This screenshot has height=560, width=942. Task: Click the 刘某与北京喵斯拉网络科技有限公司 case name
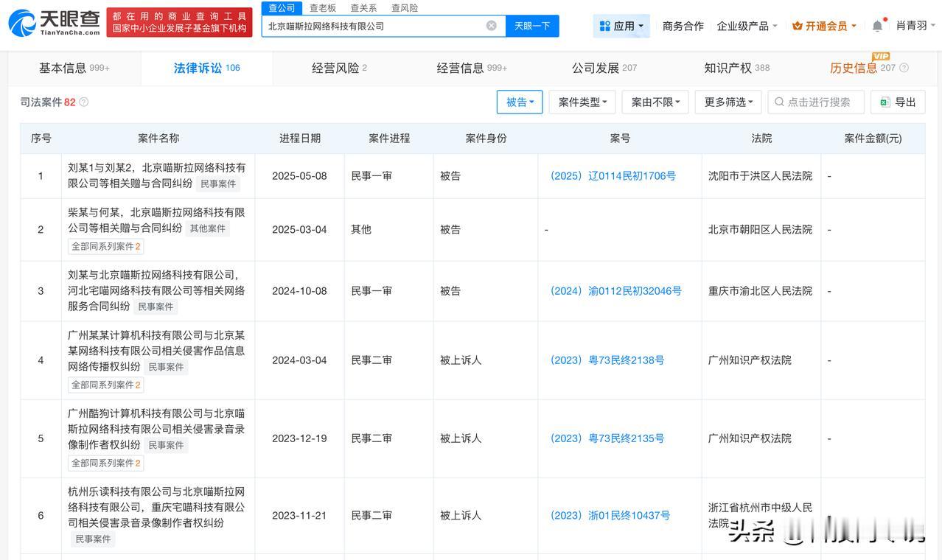[x=156, y=290]
